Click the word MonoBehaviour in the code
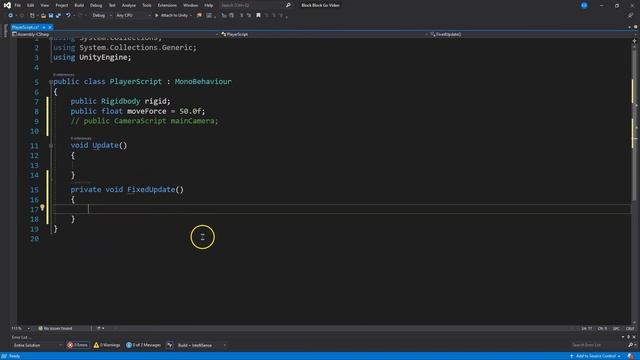Viewport: 640px width, 360px height. 203,82
